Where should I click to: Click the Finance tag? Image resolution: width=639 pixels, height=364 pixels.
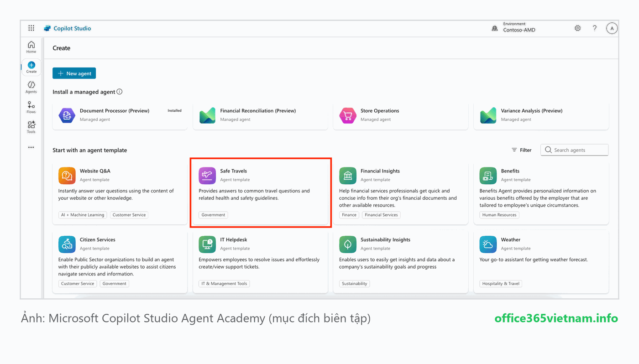click(x=349, y=215)
